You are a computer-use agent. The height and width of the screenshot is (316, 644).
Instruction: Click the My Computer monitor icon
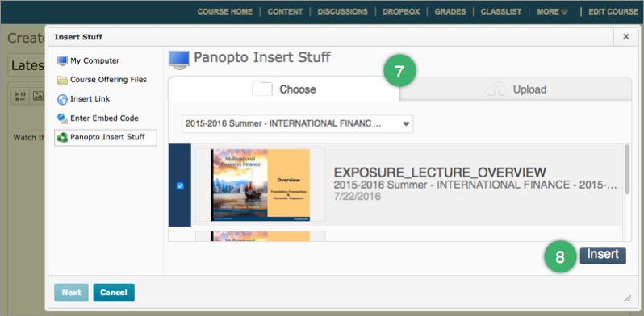62,61
